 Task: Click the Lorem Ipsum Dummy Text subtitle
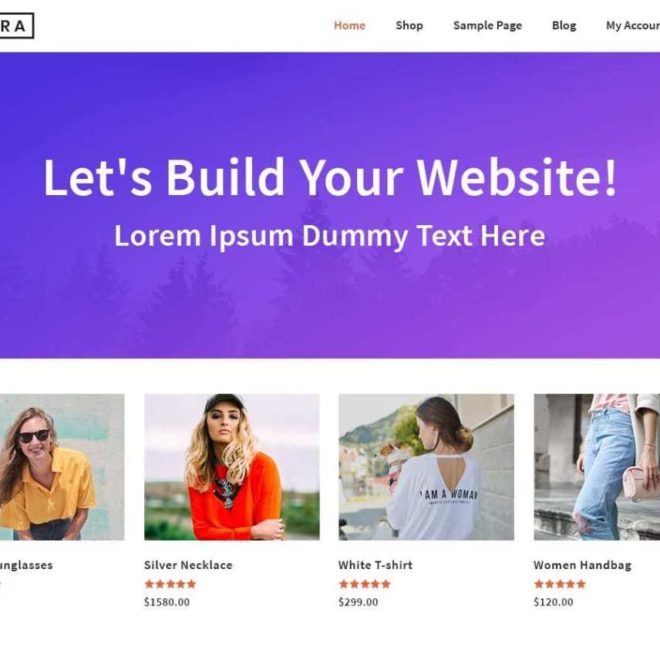point(330,236)
